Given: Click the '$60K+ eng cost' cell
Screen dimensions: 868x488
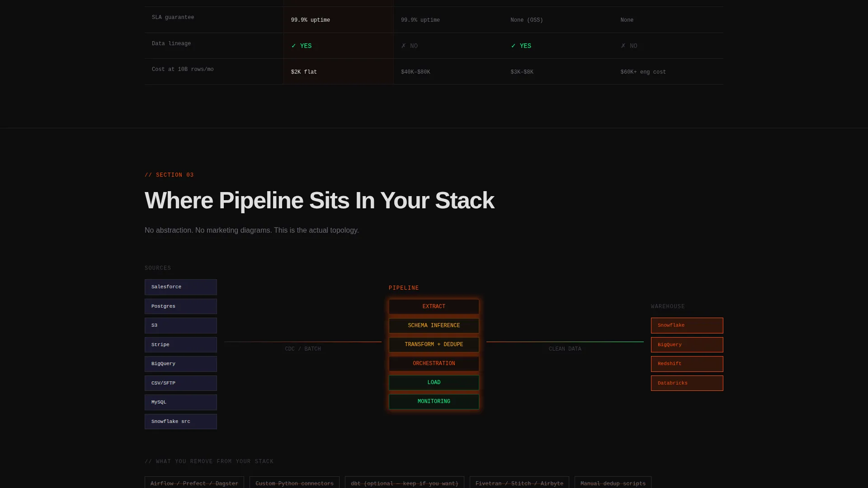Looking at the screenshot, I should pyautogui.click(x=668, y=72).
